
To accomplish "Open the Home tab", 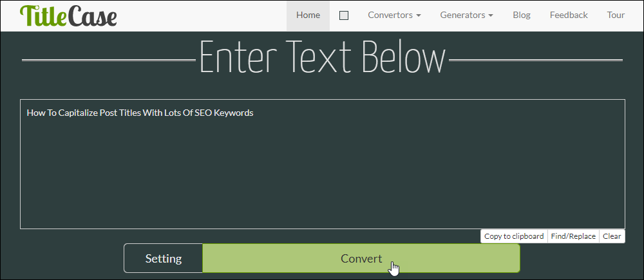I will coord(308,15).
